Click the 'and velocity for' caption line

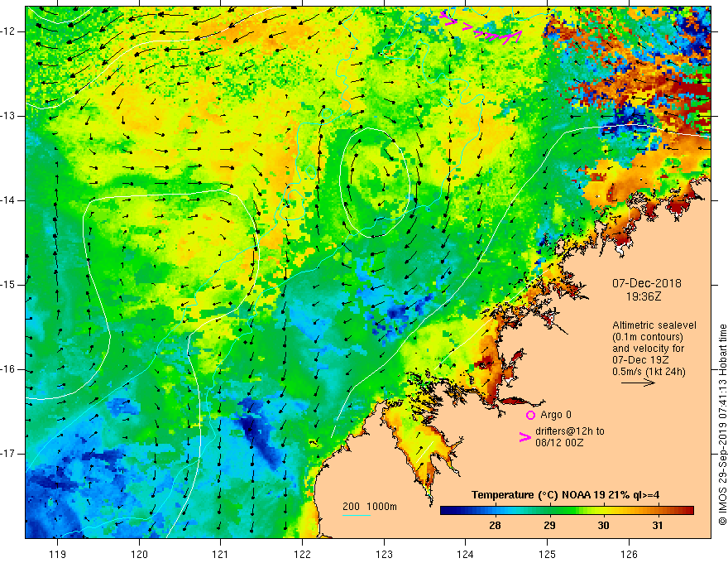(648, 349)
